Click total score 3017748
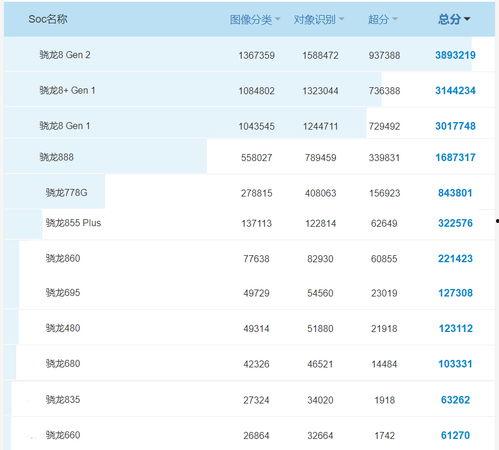Image resolution: width=499 pixels, height=450 pixels. pyautogui.click(x=455, y=126)
